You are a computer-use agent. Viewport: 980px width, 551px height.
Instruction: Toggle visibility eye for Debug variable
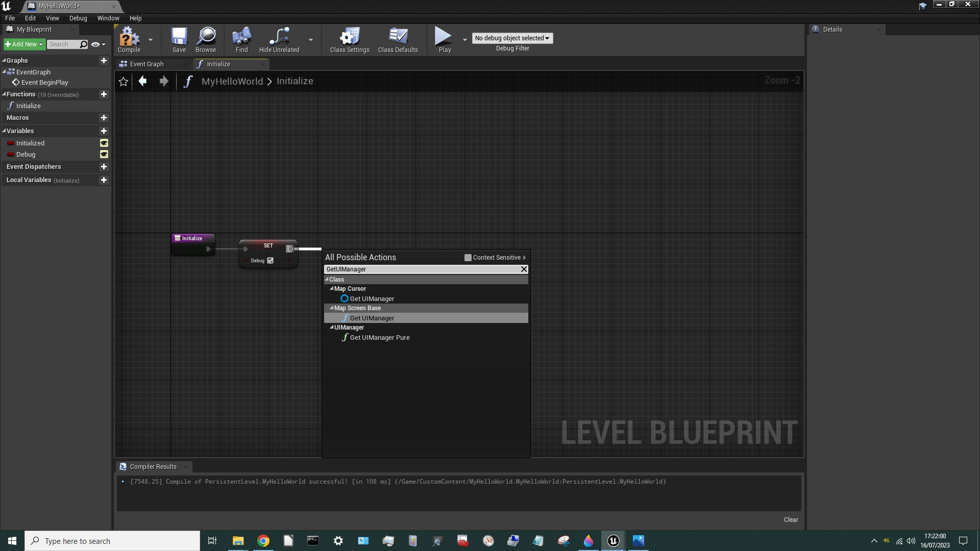click(104, 155)
